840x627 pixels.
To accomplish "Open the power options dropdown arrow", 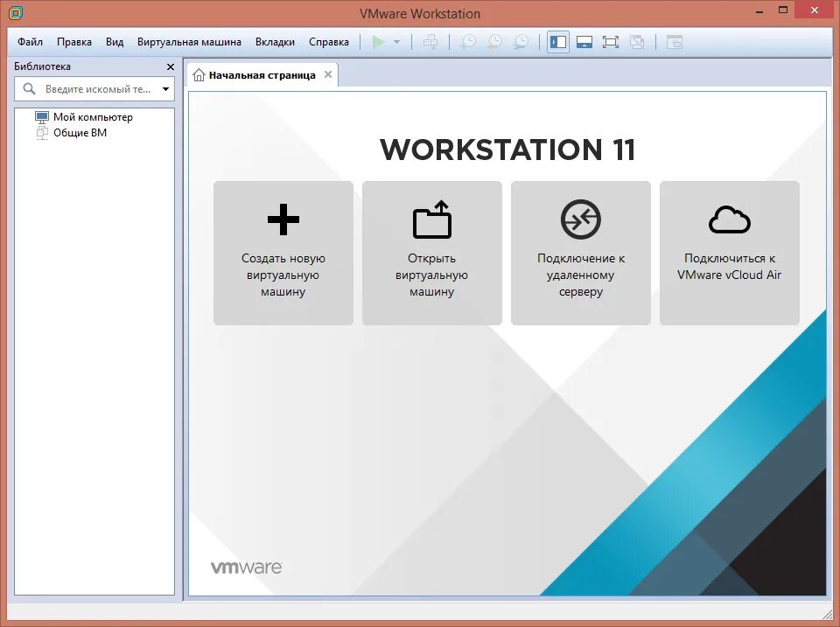I will (x=396, y=42).
